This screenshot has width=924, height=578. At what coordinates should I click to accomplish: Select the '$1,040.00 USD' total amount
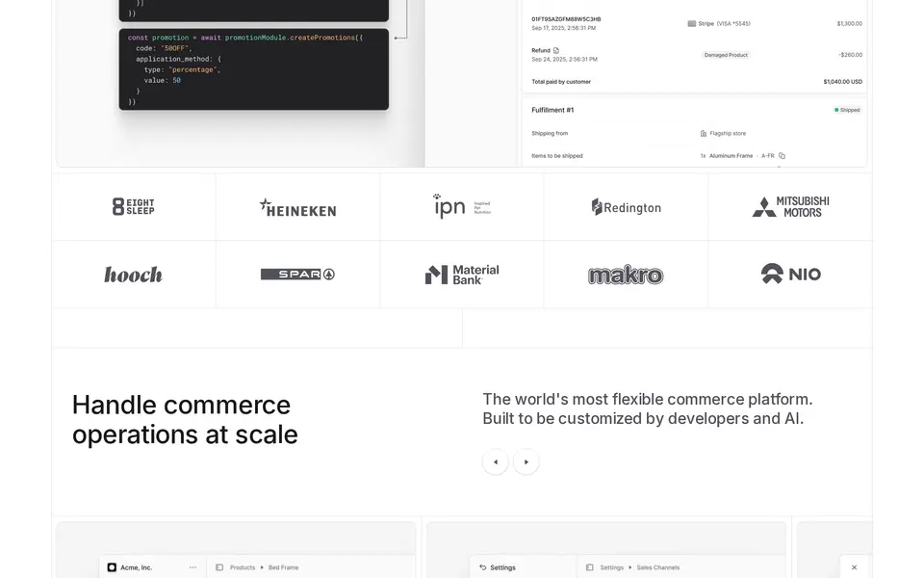point(843,82)
